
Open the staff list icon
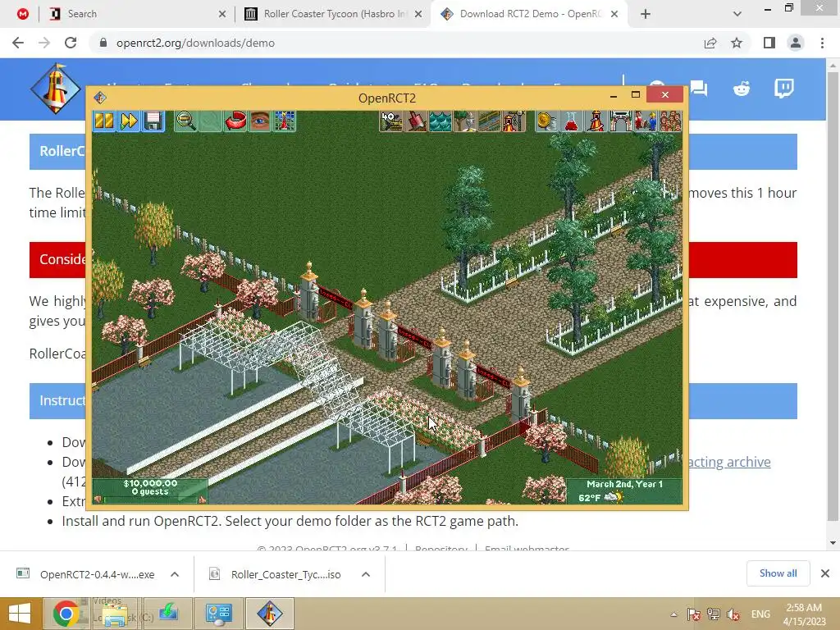tap(645, 121)
